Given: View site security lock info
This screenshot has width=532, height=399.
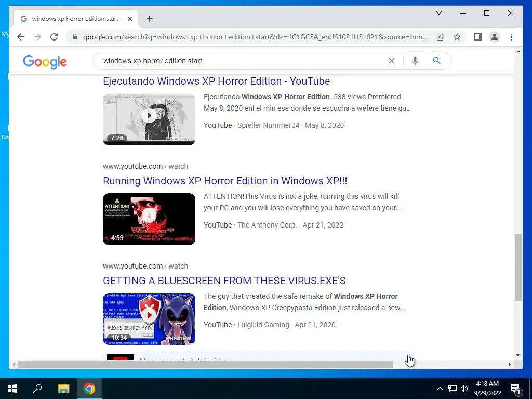Looking at the screenshot, I should pyautogui.click(x=75, y=37).
